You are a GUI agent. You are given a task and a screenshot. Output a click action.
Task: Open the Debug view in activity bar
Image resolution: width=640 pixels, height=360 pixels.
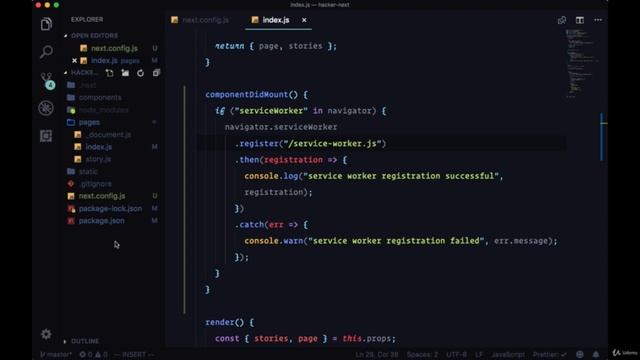46,108
